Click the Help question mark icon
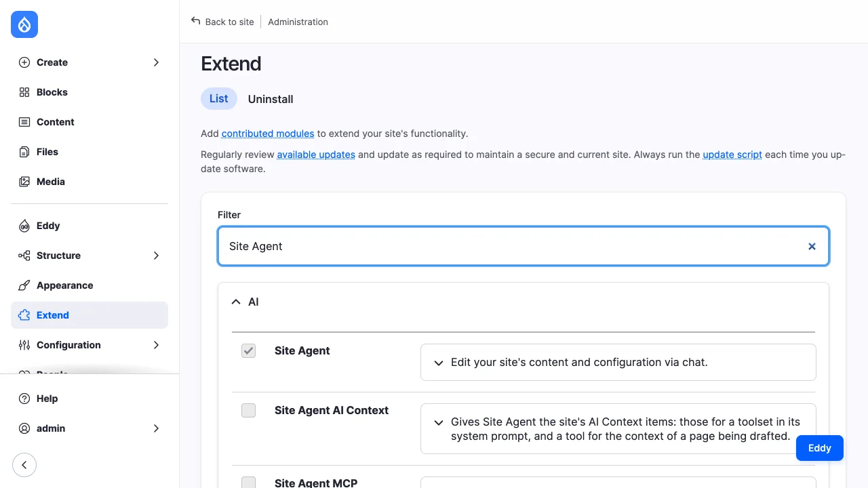Image resolution: width=868 pixels, height=488 pixels. pos(24,399)
